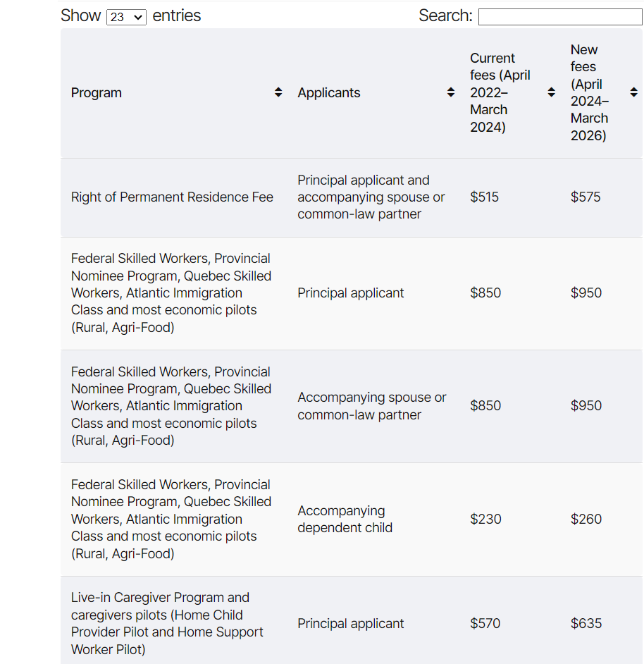Image resolution: width=644 pixels, height=664 pixels.
Task: Click sort arrows next to Current fees header
Action: point(551,92)
